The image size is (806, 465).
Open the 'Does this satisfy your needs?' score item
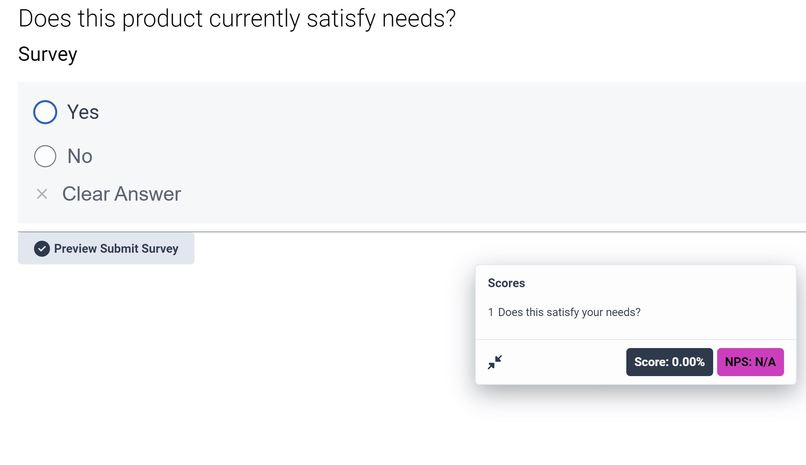click(569, 312)
